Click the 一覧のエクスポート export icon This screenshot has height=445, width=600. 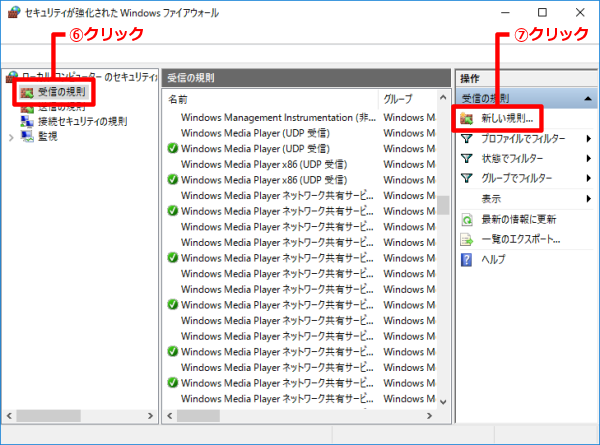(467, 239)
